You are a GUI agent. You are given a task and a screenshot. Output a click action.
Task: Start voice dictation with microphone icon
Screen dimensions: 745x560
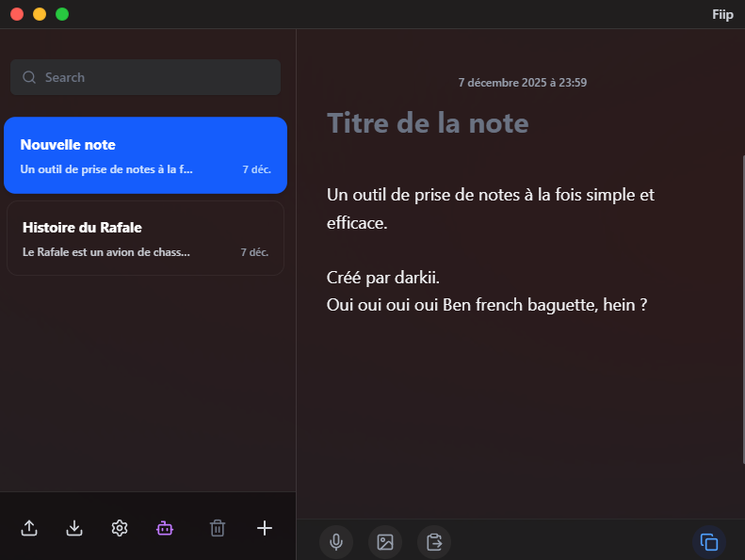coord(335,541)
